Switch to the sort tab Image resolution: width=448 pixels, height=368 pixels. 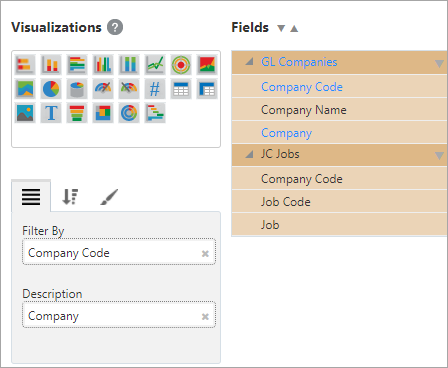tap(70, 197)
